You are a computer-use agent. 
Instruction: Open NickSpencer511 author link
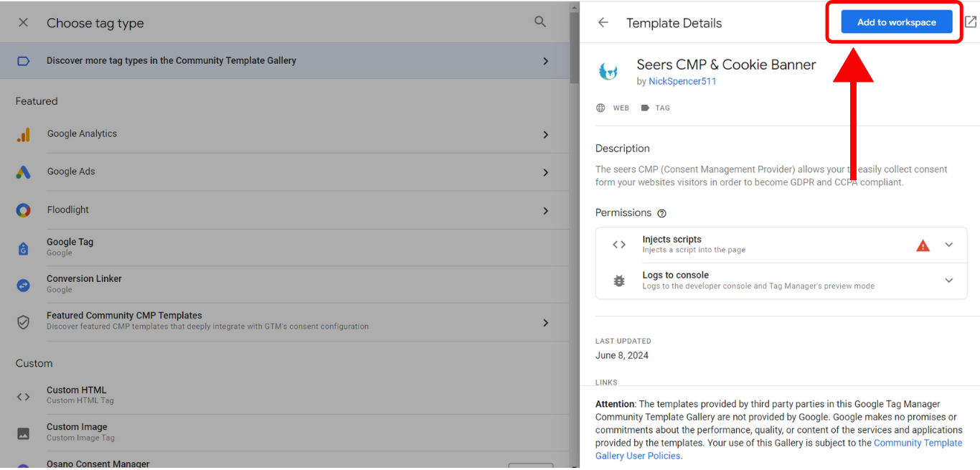pos(682,82)
